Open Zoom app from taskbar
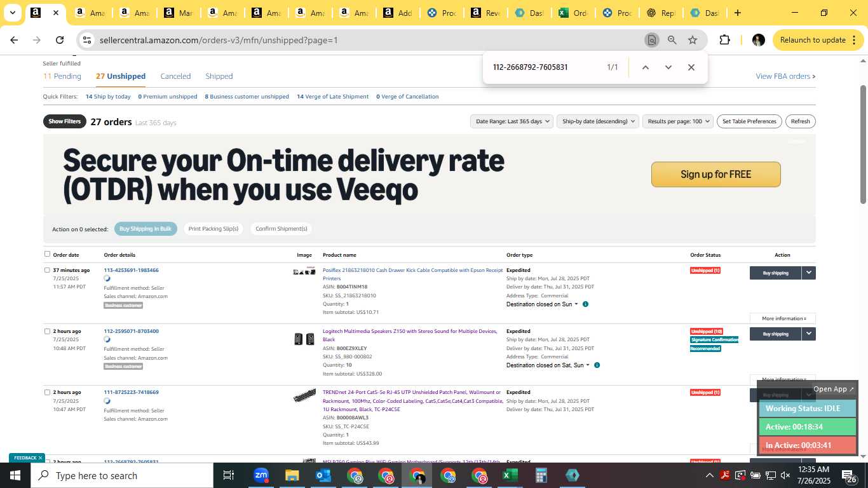The height and width of the screenshot is (488, 868). tap(261, 475)
